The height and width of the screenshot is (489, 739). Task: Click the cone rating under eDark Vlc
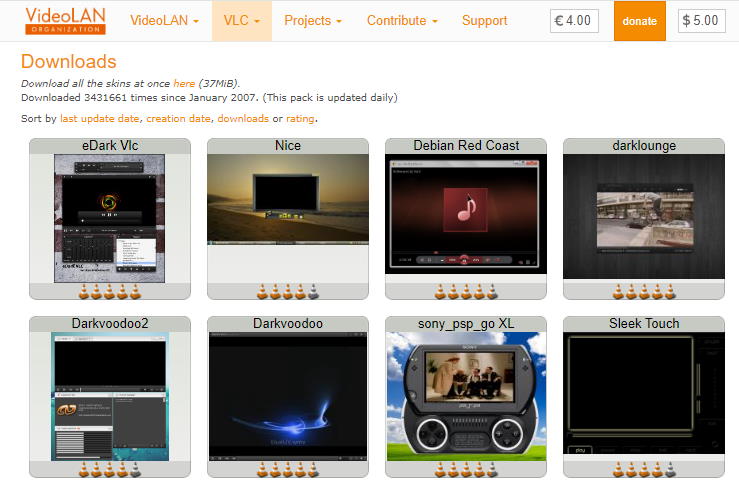point(109,292)
